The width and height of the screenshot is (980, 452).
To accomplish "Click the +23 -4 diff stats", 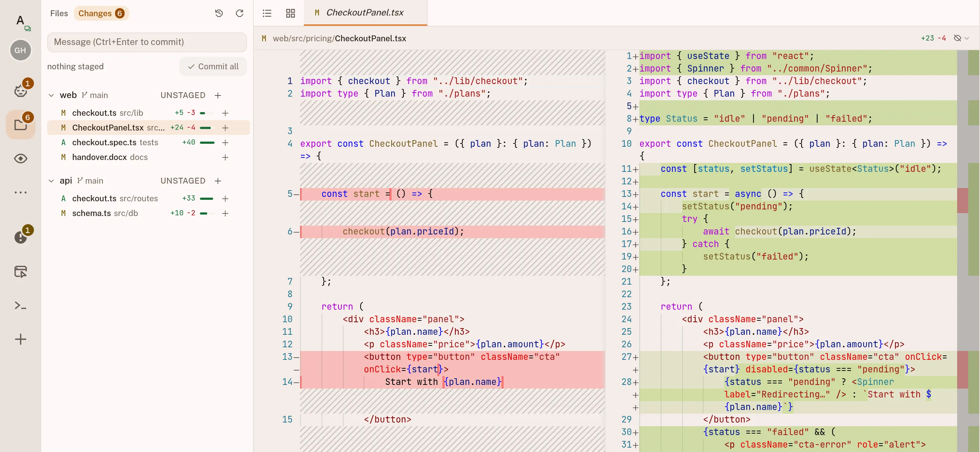I will (933, 38).
